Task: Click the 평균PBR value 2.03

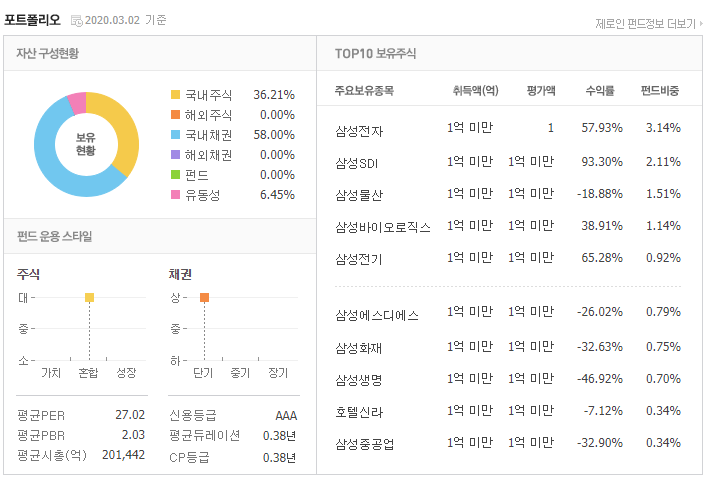Action: point(133,435)
